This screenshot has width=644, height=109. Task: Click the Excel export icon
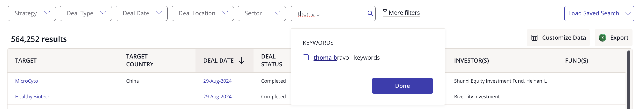[x=602, y=38]
